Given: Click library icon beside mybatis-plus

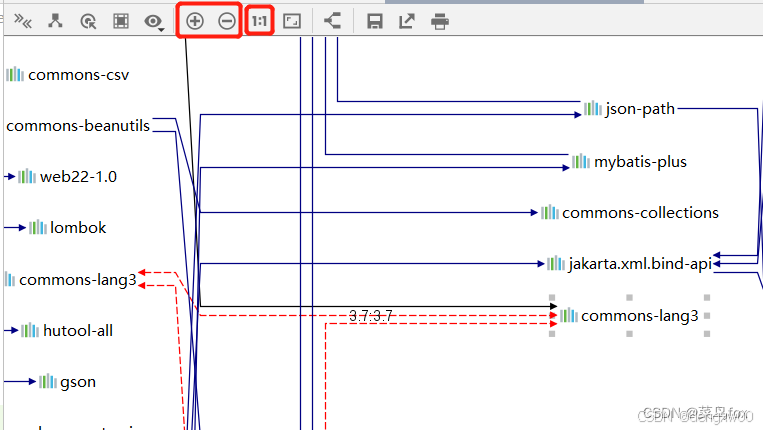Looking at the screenshot, I should coord(581,161).
